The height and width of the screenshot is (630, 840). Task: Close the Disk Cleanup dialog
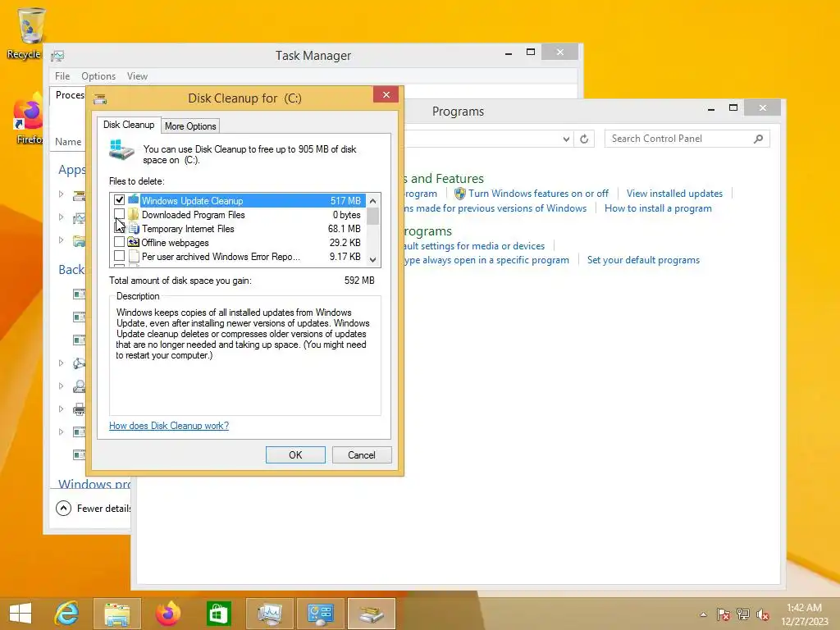click(x=386, y=95)
